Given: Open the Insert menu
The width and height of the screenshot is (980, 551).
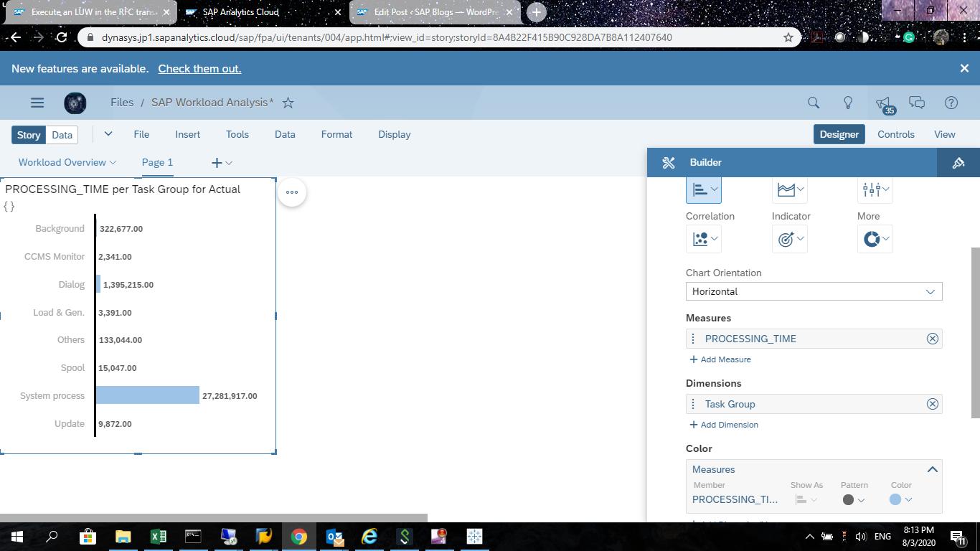Looking at the screenshot, I should tap(187, 134).
